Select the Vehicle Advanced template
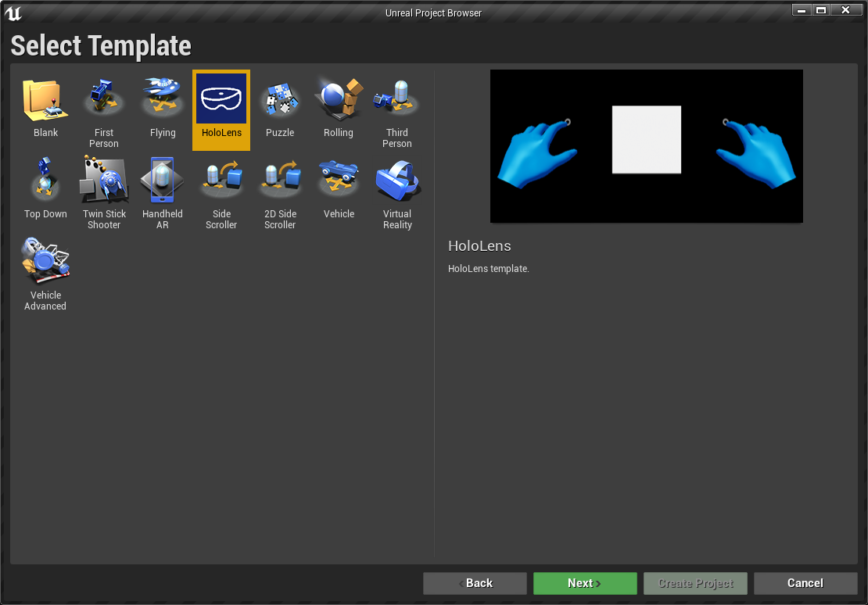This screenshot has height=605, width=868. (x=45, y=272)
